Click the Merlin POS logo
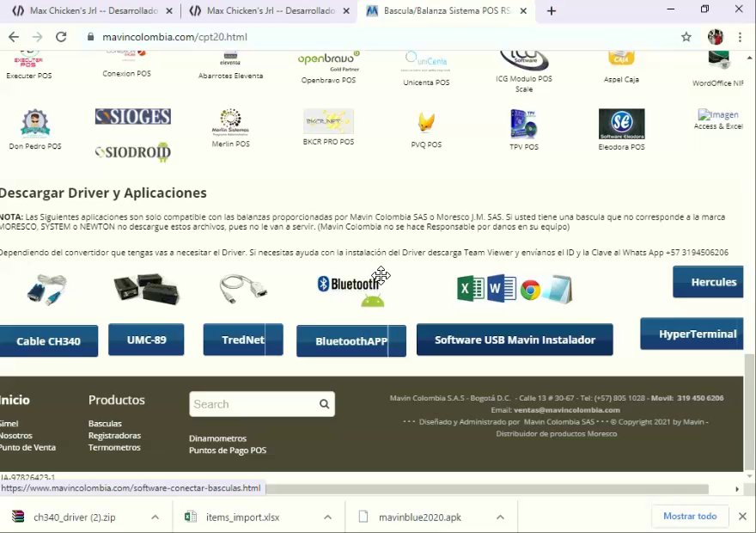Image resolution: width=756 pixels, height=533 pixels. 230,123
